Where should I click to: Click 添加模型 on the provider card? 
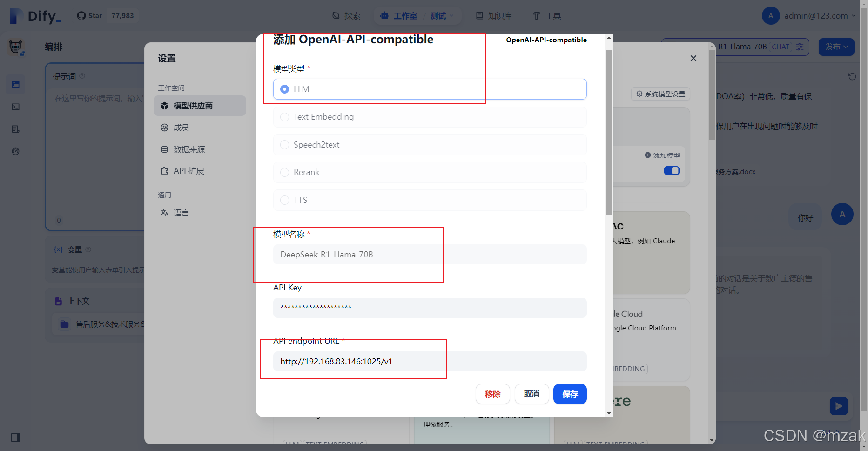coord(662,155)
